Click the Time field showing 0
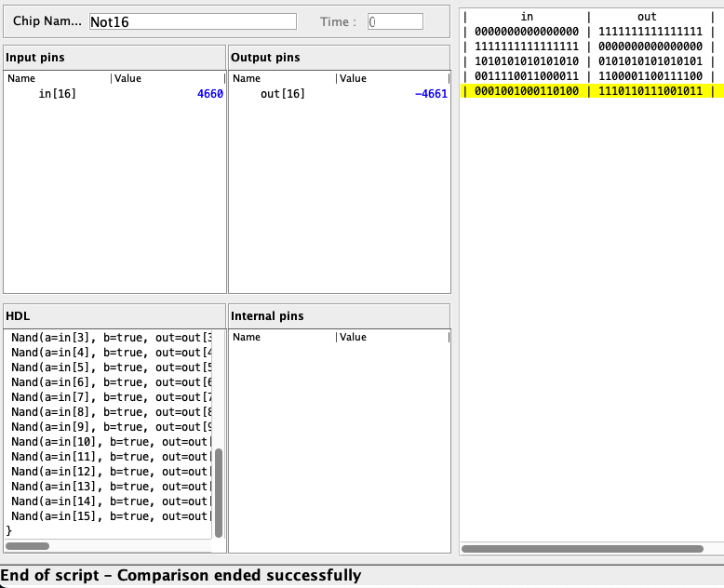724x588 pixels. (396, 21)
